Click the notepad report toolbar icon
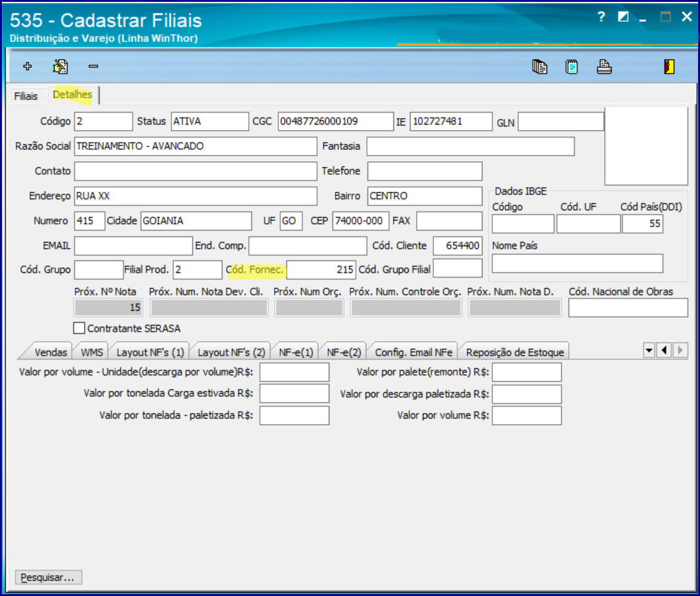 pos(572,66)
